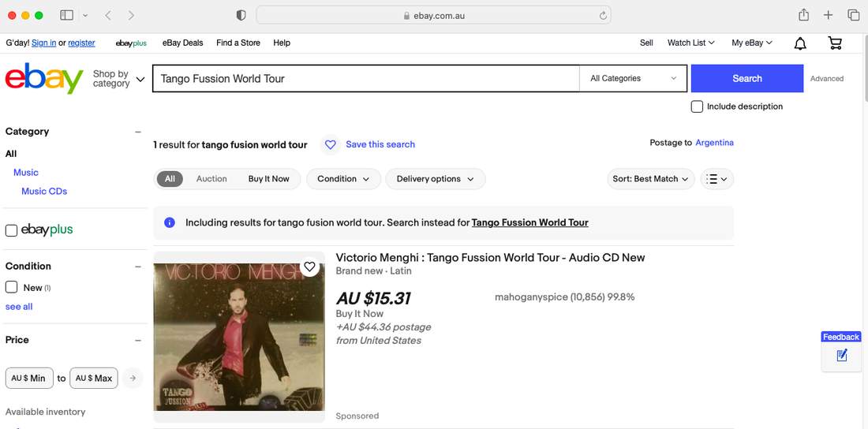The height and width of the screenshot is (429, 868).
Task: Click the Sell link
Action: [x=646, y=43]
